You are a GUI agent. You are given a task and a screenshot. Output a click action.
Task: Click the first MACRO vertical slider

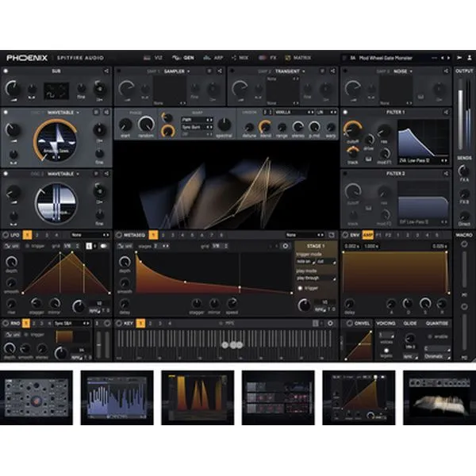pos(464,269)
